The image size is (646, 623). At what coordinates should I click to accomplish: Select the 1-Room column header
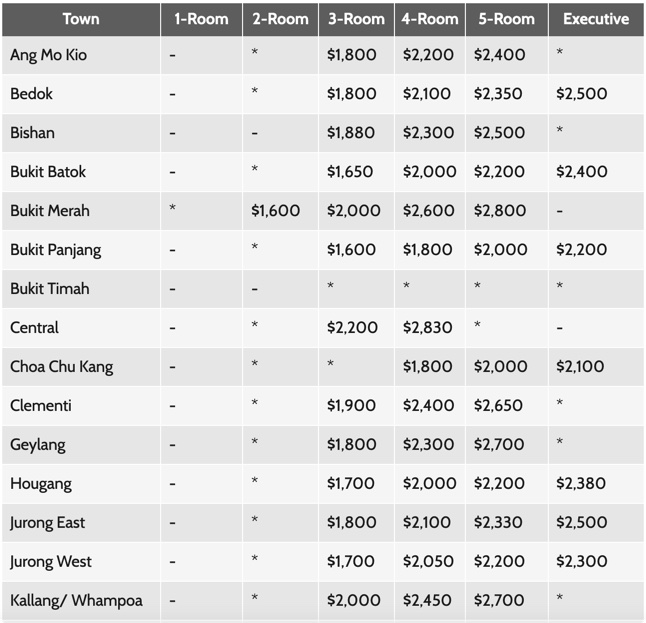[x=201, y=19]
